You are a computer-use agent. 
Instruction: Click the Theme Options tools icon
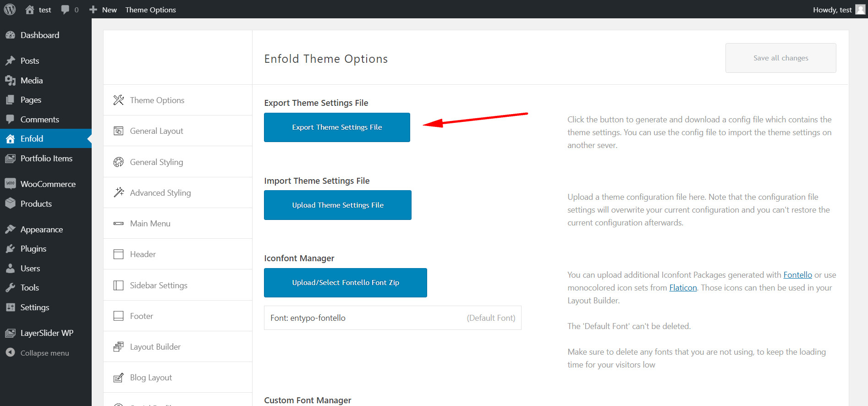[119, 100]
